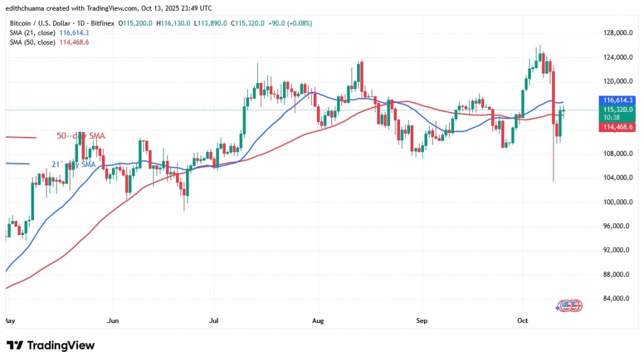Click the green 115,320.0 current price label
Screen dimensions: 644x362
pyautogui.click(x=619, y=109)
